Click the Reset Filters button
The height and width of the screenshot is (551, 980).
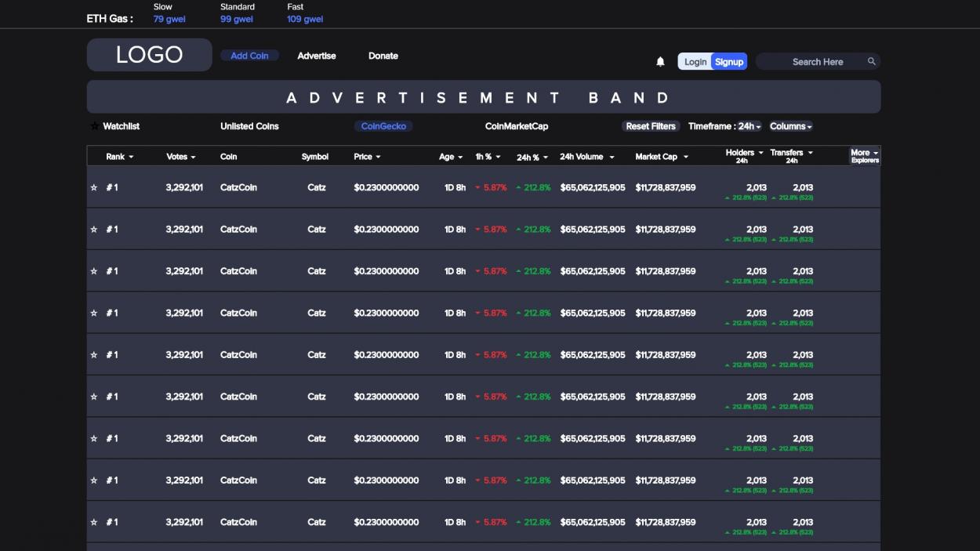pyautogui.click(x=651, y=126)
